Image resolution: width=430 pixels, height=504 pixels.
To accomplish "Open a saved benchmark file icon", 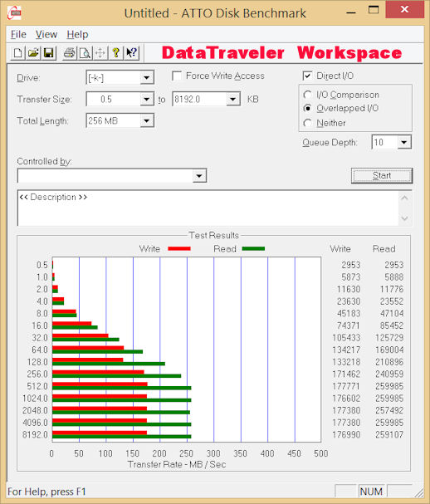I will tap(33, 52).
